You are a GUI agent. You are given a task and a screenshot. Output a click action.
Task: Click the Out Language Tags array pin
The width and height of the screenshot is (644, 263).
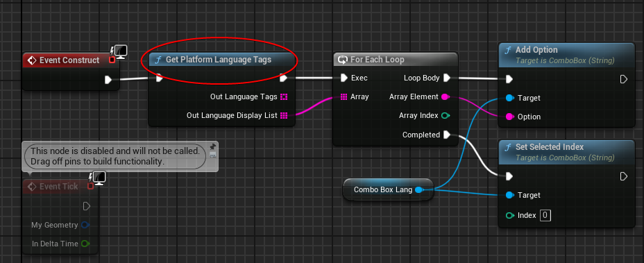284,97
